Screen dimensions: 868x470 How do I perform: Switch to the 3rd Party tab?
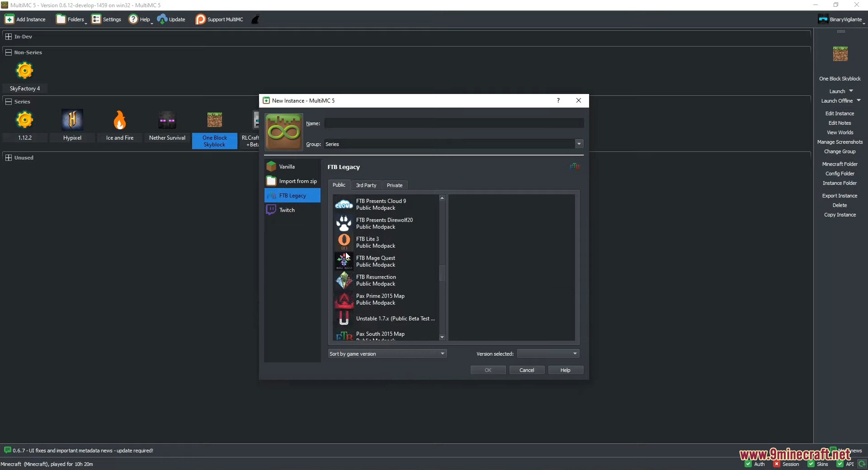tap(366, 185)
